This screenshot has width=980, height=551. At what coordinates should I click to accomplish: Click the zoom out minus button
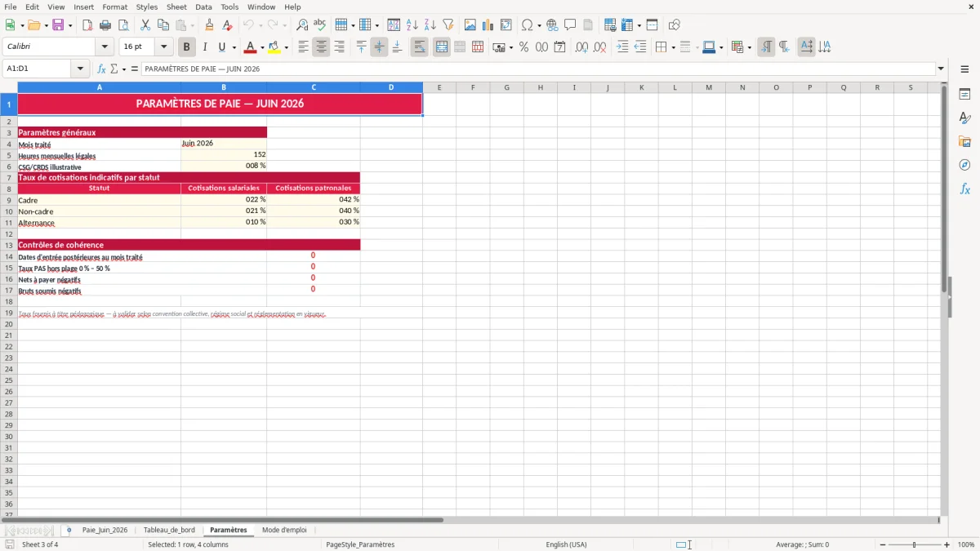click(882, 544)
